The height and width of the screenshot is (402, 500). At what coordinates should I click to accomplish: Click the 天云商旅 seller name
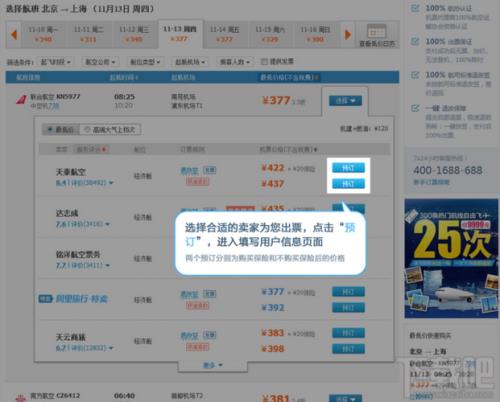pyautogui.click(x=71, y=337)
